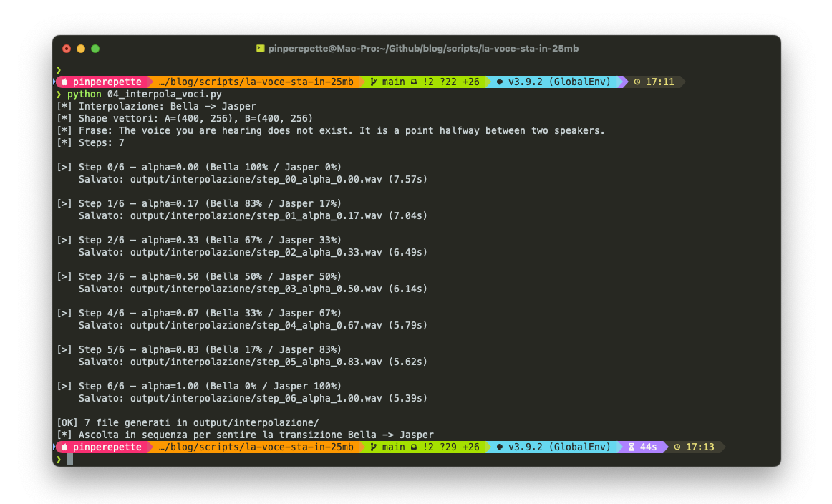Click the clock icon next to 17:11

(637, 82)
